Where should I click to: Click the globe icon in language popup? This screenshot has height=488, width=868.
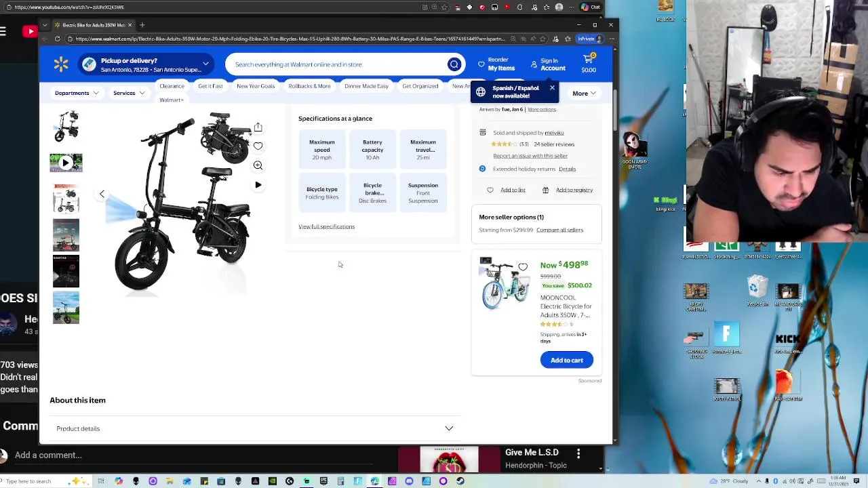pos(481,91)
